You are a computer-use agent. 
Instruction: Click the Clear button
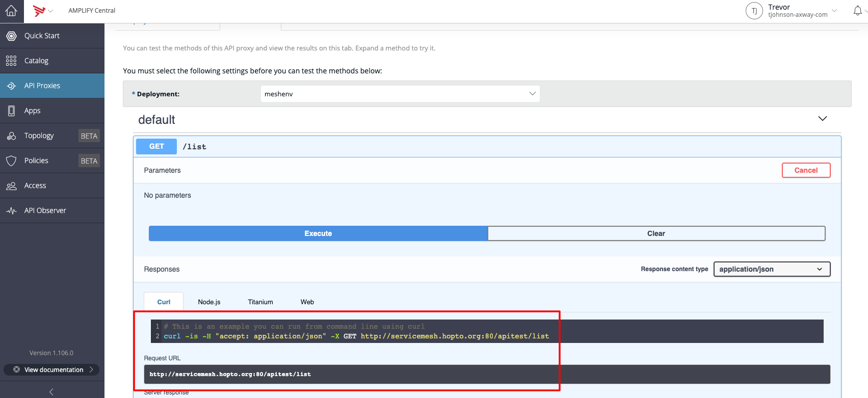pyautogui.click(x=656, y=233)
